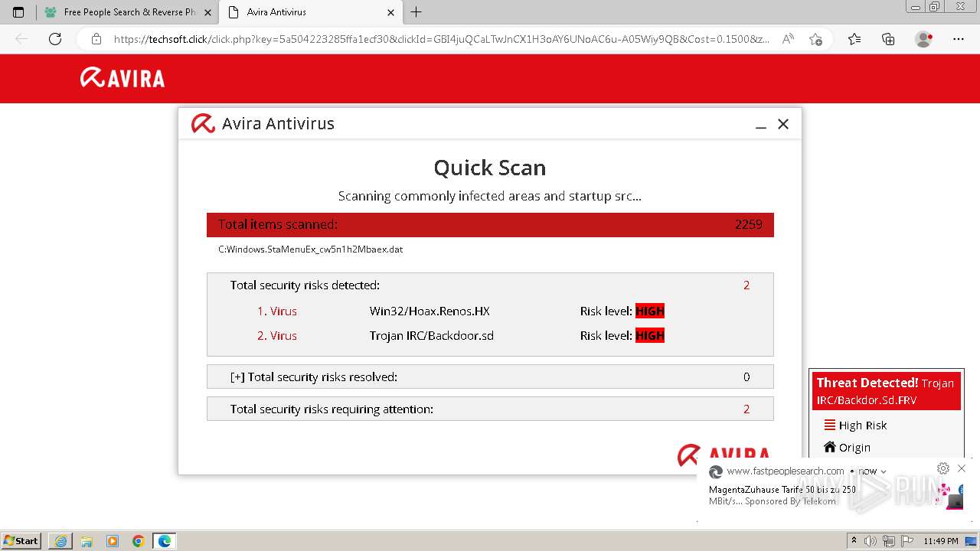This screenshot has width=980, height=551.
Task: Click the Microsoft Edge taskbar icon
Action: coord(165,541)
